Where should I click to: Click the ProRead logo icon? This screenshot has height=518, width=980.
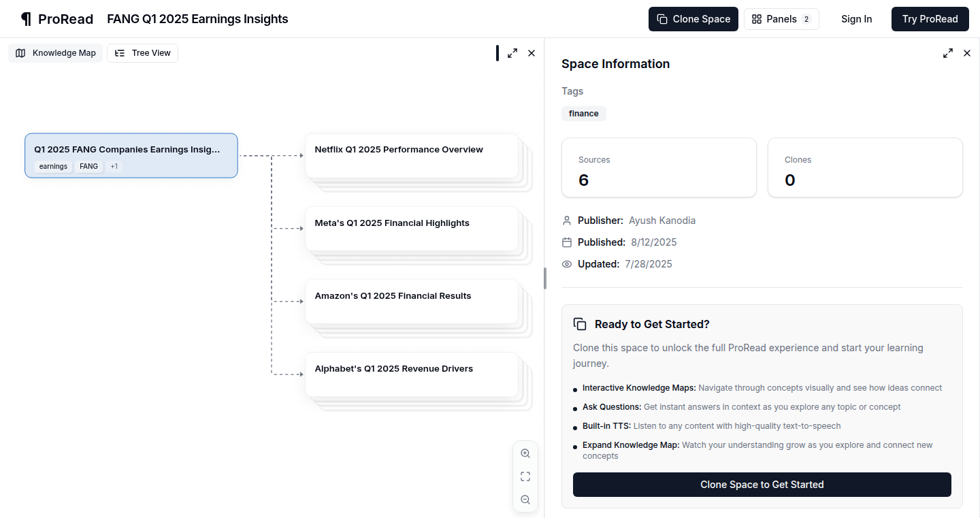coord(27,19)
